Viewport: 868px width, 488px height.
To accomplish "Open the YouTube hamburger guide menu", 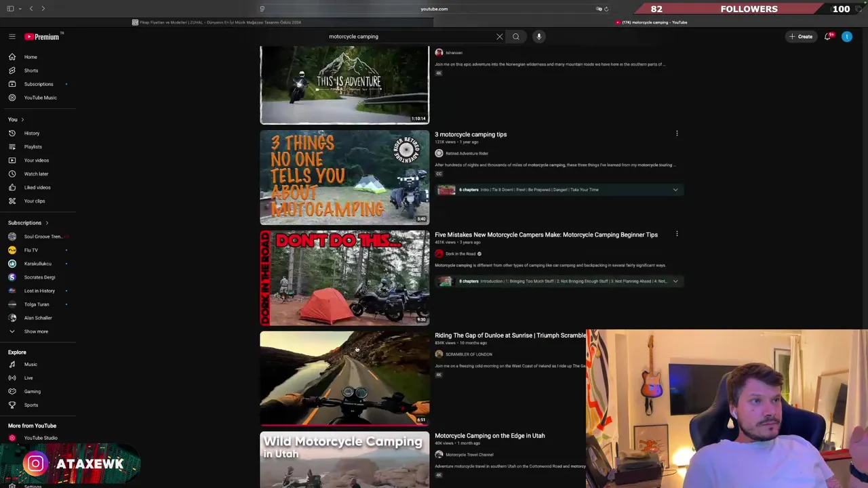I will tap(12, 37).
